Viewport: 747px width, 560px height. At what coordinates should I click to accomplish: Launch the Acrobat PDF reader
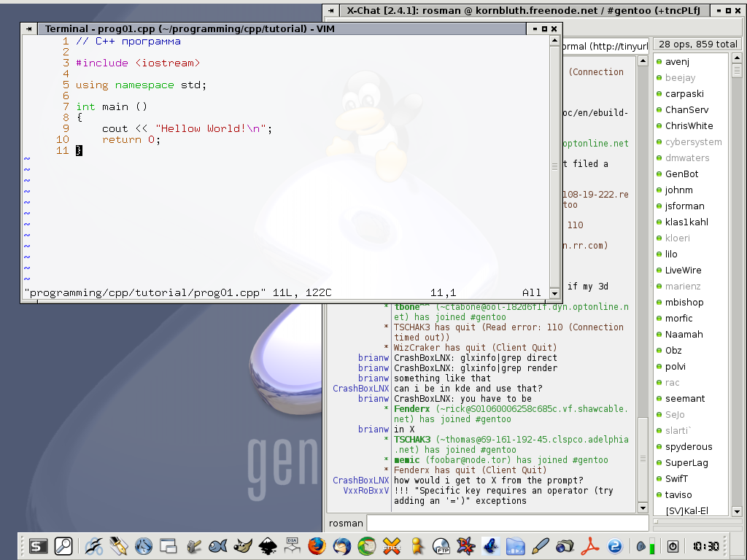589,546
